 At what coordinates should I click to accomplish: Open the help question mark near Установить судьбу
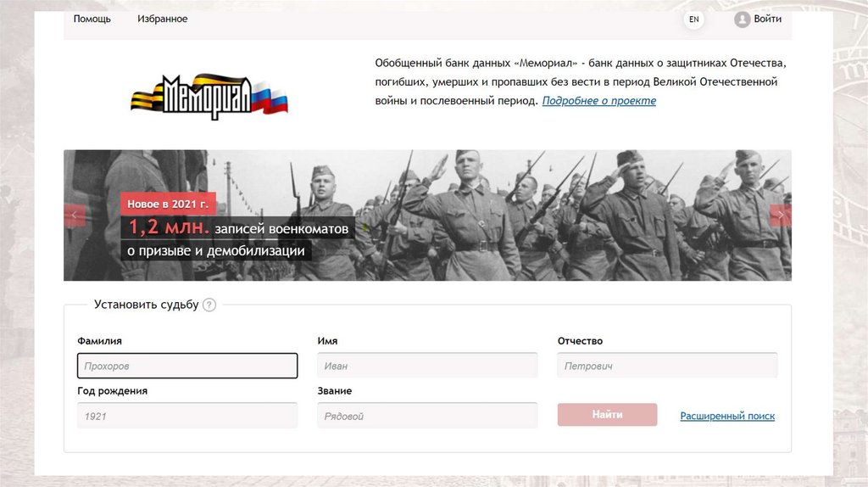pos(209,305)
